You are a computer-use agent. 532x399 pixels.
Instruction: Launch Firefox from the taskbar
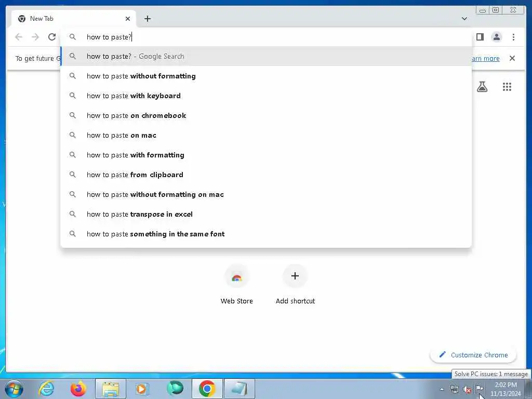[78, 389]
